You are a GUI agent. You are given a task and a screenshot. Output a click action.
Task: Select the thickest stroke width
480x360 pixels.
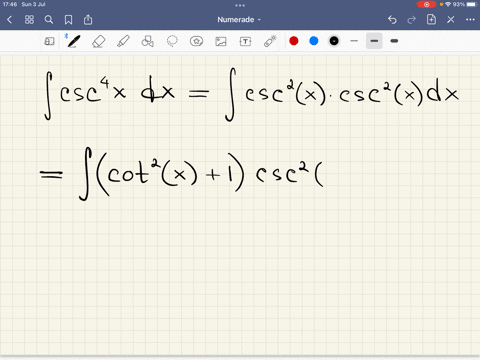(x=394, y=41)
